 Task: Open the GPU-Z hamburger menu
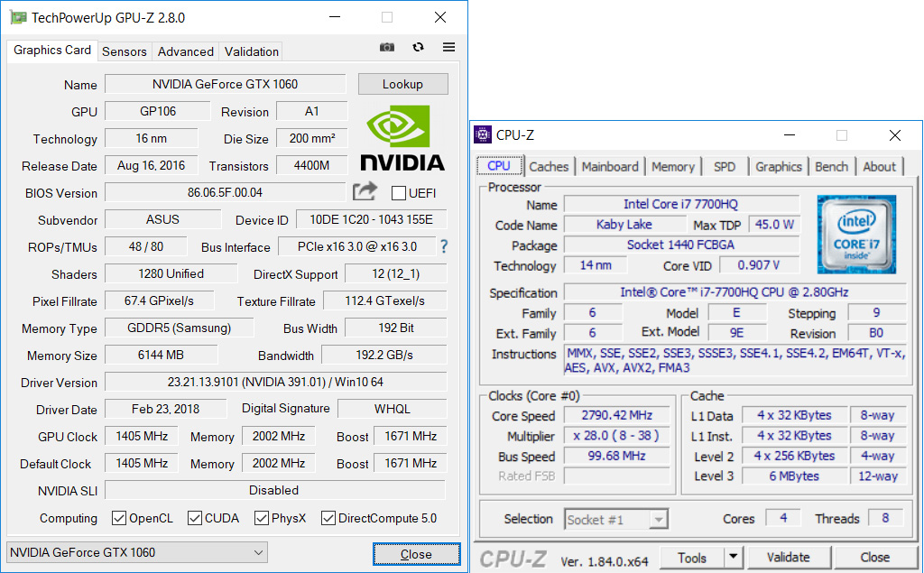[449, 47]
